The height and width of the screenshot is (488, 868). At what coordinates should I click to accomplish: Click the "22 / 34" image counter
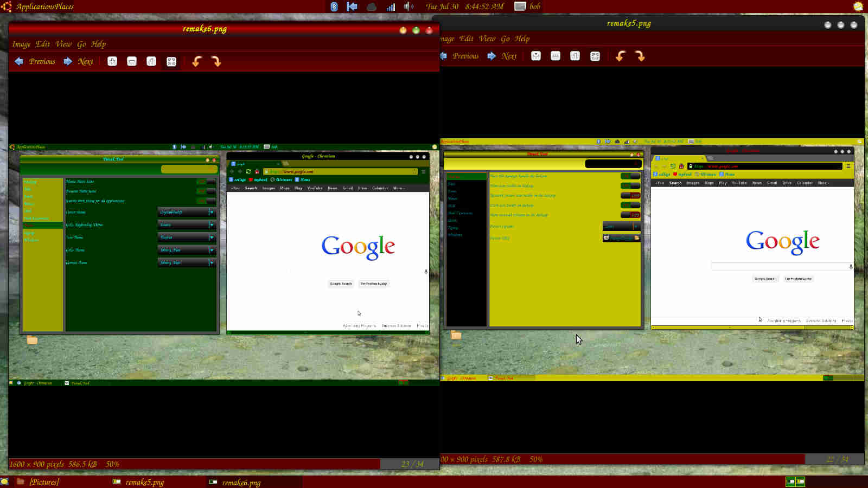(x=837, y=459)
